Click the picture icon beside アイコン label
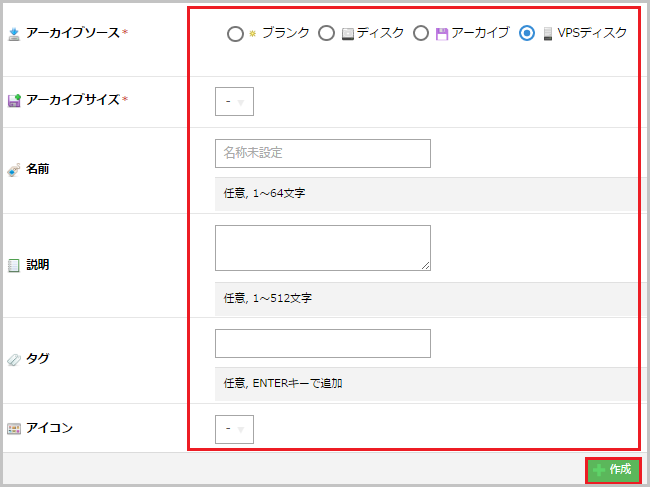This screenshot has height=487, width=650. point(14,428)
